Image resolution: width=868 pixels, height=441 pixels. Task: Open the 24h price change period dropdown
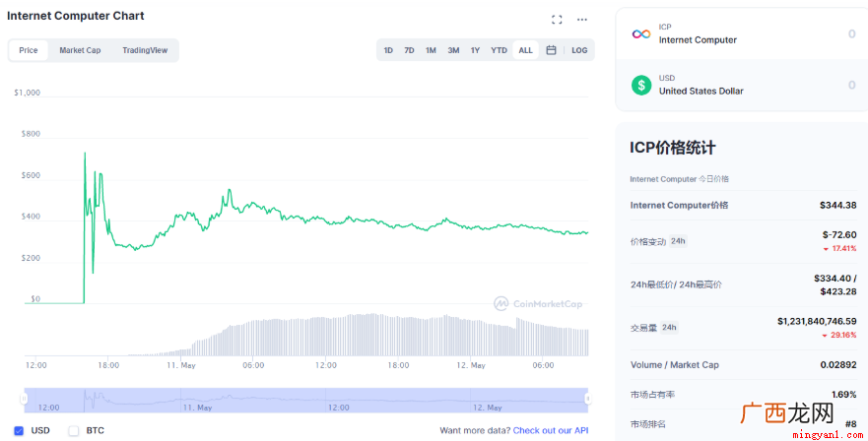pyautogui.click(x=678, y=241)
